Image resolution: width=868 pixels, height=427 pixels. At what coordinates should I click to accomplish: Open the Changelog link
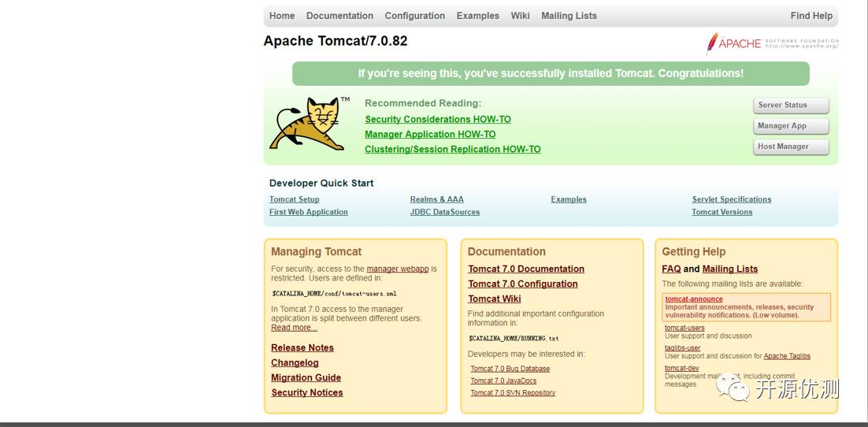[295, 362]
